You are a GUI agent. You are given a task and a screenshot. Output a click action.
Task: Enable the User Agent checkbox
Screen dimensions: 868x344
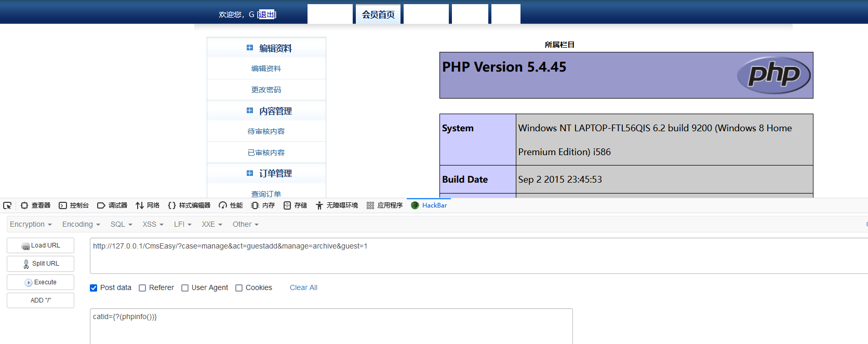pyautogui.click(x=185, y=288)
